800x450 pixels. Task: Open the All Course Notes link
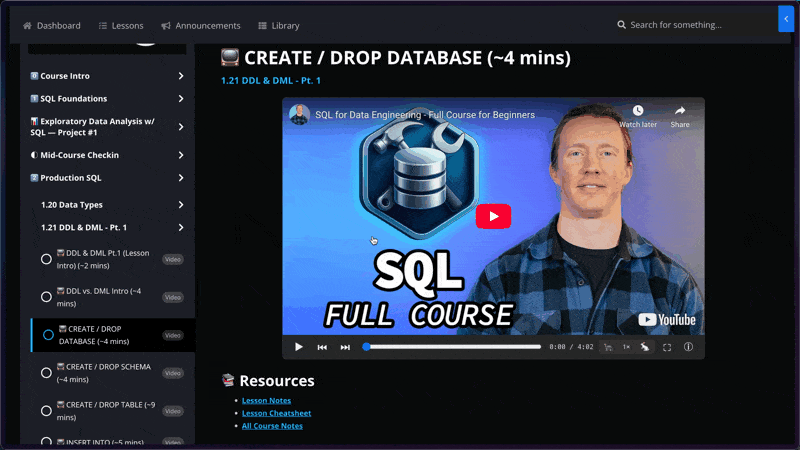click(272, 426)
